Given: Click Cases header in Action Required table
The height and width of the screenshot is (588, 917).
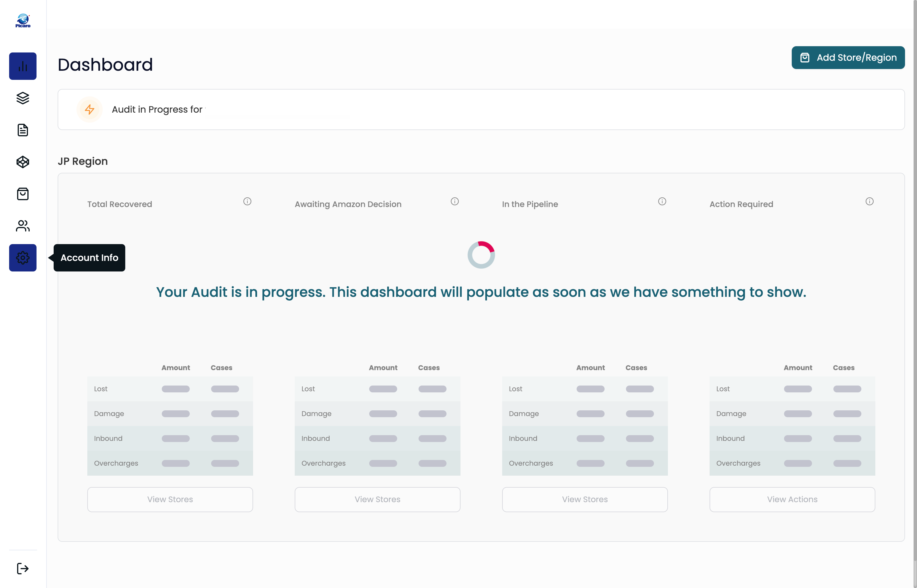Looking at the screenshot, I should [844, 368].
